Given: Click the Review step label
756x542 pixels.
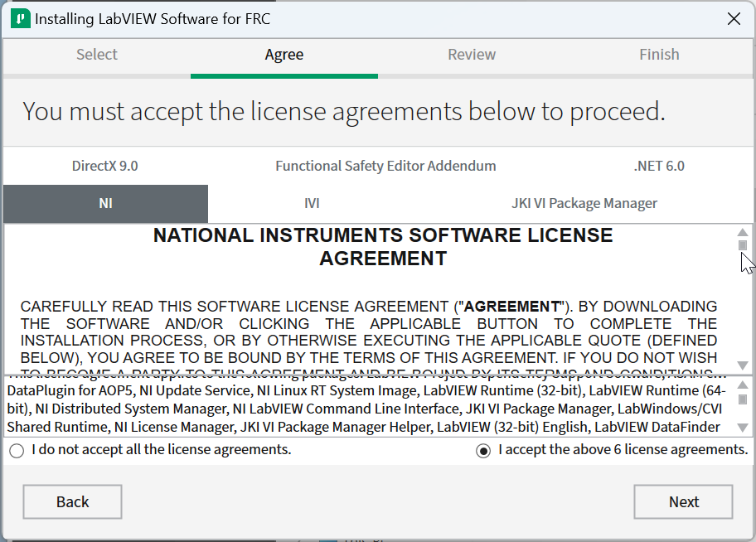Looking at the screenshot, I should coord(472,54).
